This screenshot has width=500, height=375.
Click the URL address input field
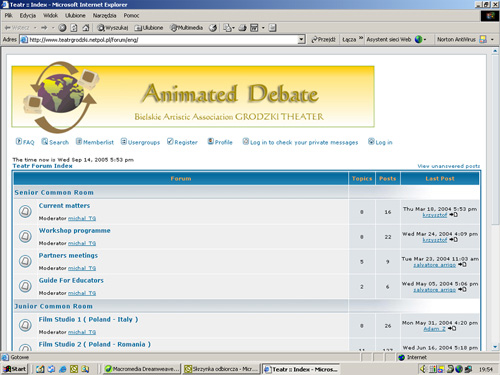(162, 40)
